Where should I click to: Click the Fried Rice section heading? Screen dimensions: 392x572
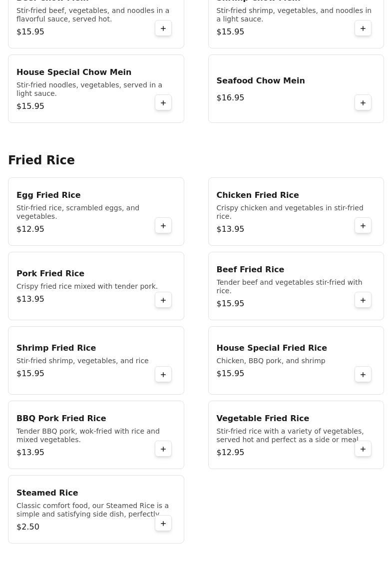41,160
